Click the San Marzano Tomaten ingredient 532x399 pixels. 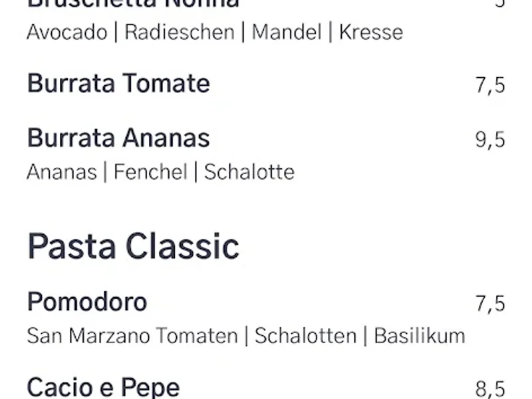click(x=132, y=336)
